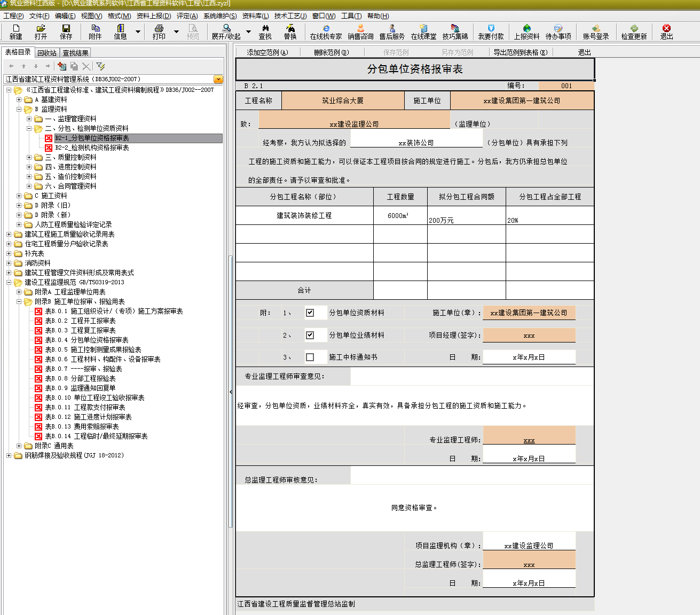Screen dimensions: 700x615
Task: Switch to the 回收站 tab
Action: click(47, 53)
